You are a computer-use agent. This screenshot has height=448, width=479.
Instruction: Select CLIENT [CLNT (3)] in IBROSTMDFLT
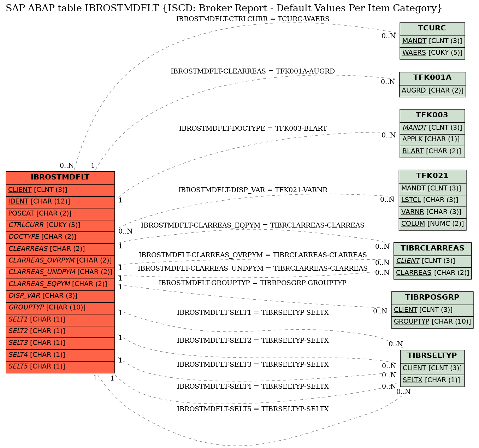60,190
